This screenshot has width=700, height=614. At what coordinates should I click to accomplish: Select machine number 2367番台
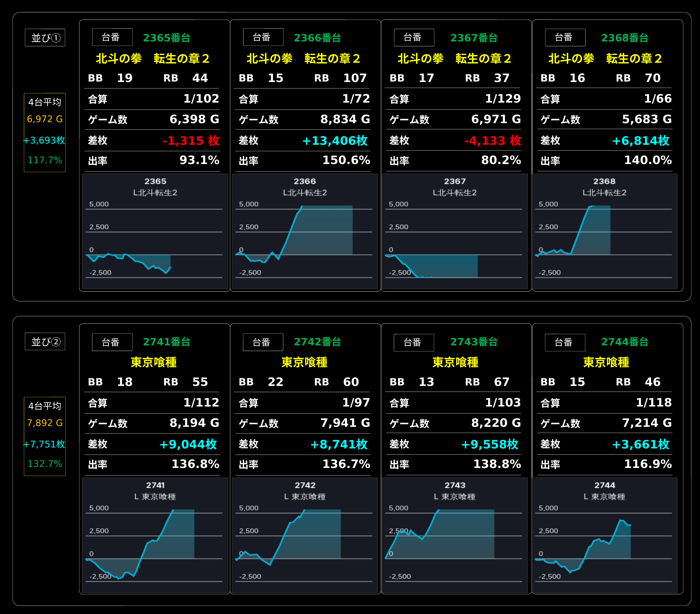474,38
